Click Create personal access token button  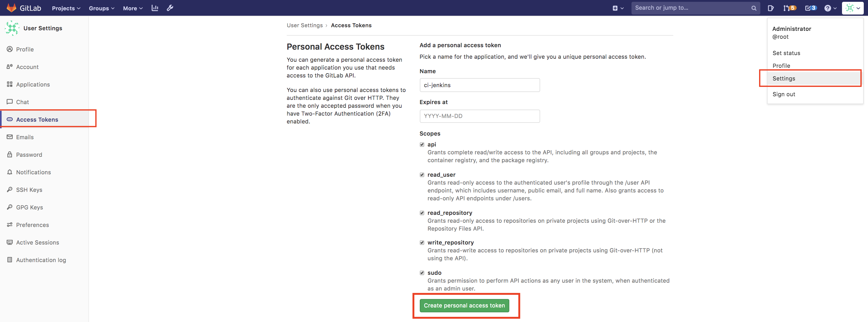coord(464,305)
